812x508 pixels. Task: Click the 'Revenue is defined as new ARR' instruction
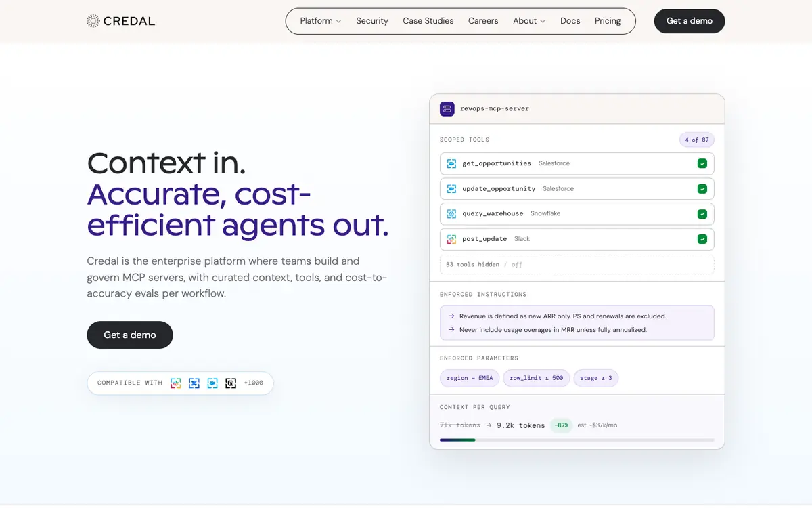click(x=563, y=316)
